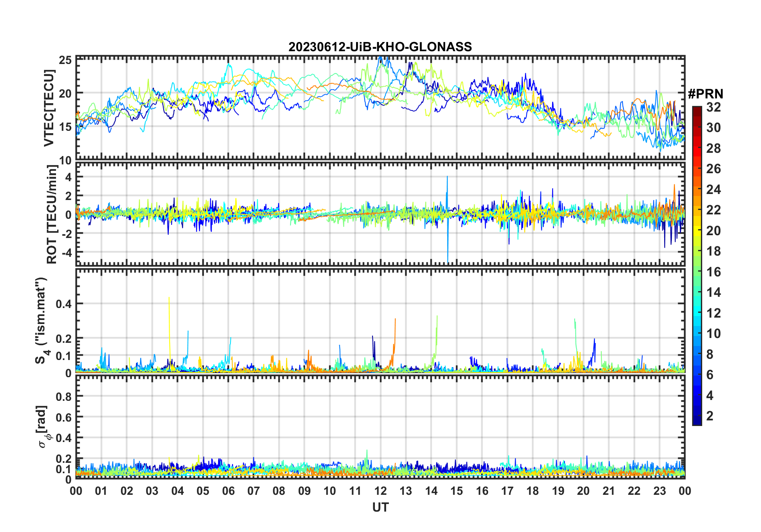Pick the colorbar tick label 32
761x532 pixels.
pos(713,107)
